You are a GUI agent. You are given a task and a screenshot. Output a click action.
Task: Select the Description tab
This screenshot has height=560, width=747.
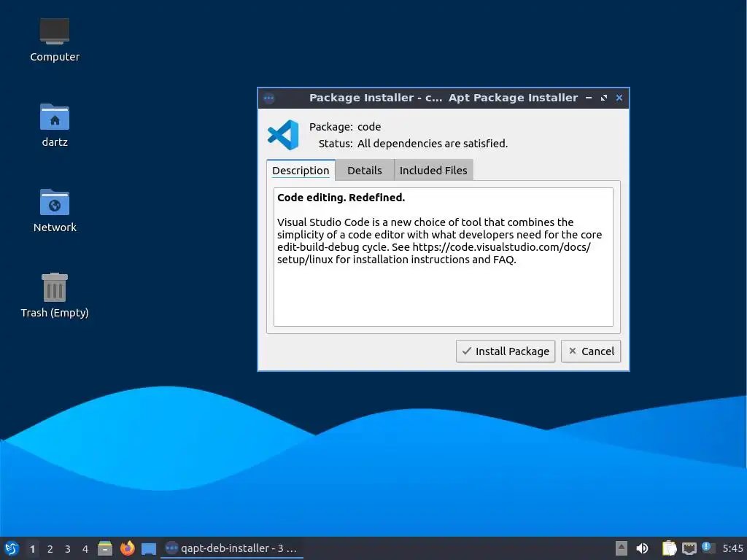tap(301, 170)
